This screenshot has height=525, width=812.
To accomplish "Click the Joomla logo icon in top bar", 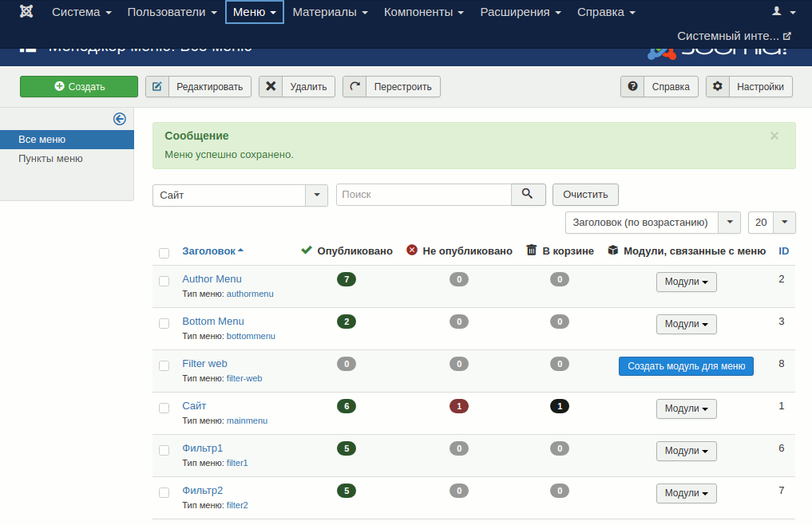I will coord(26,12).
